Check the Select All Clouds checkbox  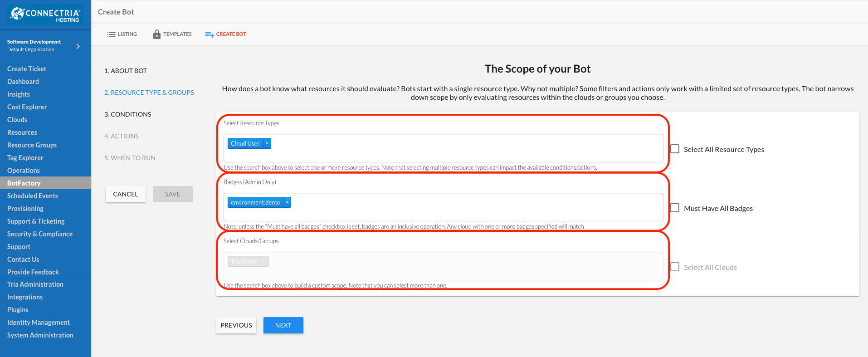(x=675, y=267)
